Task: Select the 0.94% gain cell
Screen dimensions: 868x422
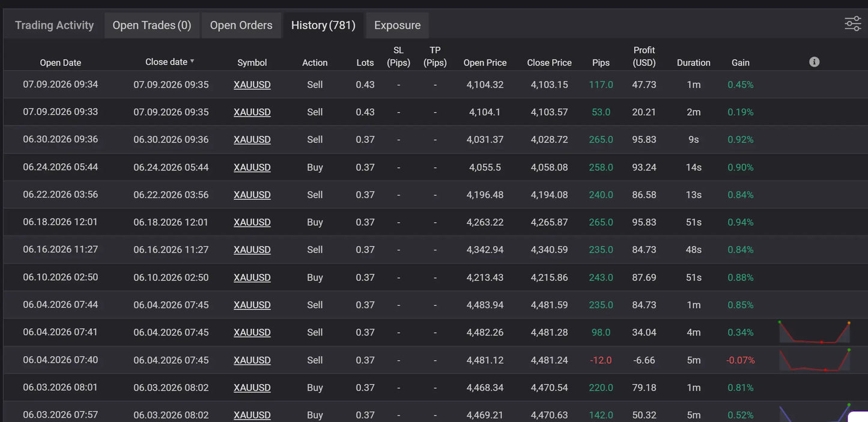Action: (740, 222)
